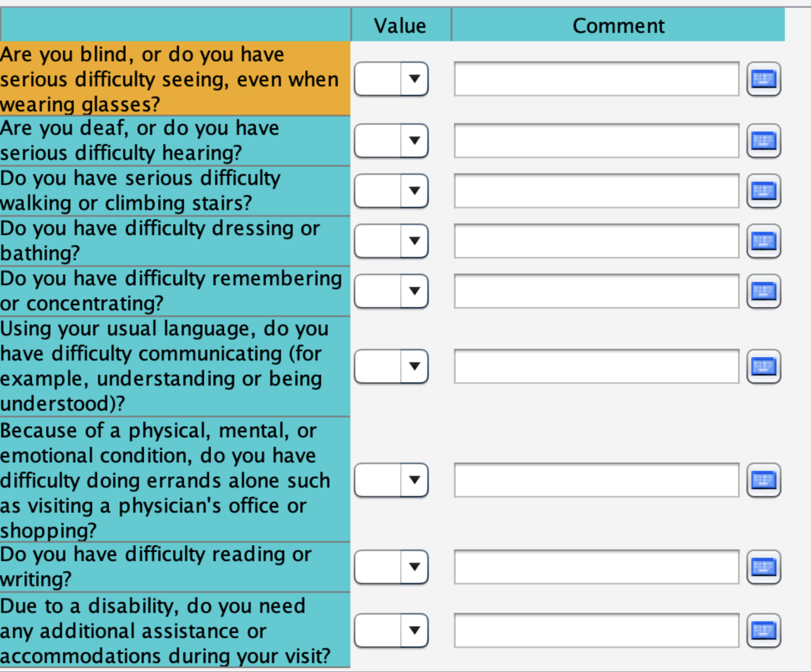
Task: Click comment icon for communicating difficulty row
Action: 764,367
